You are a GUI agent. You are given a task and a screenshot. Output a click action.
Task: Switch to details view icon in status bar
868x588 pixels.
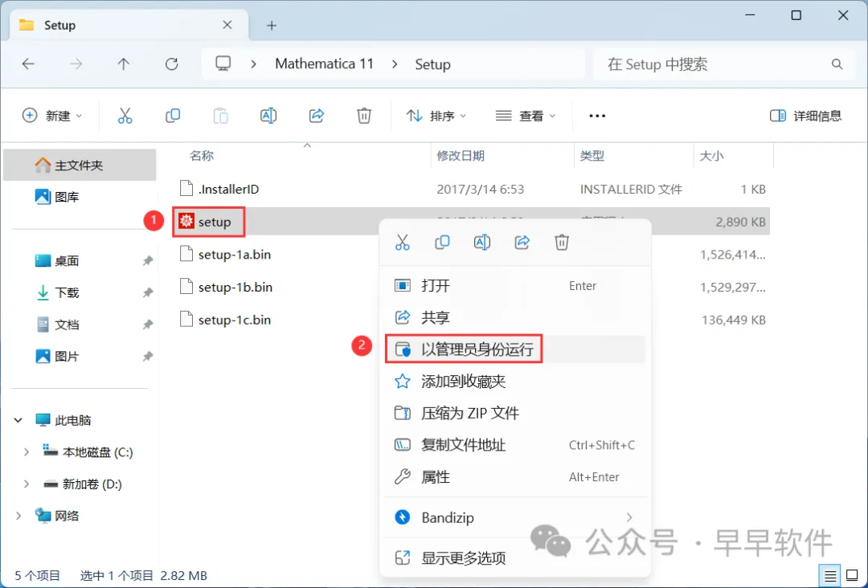coord(829,576)
